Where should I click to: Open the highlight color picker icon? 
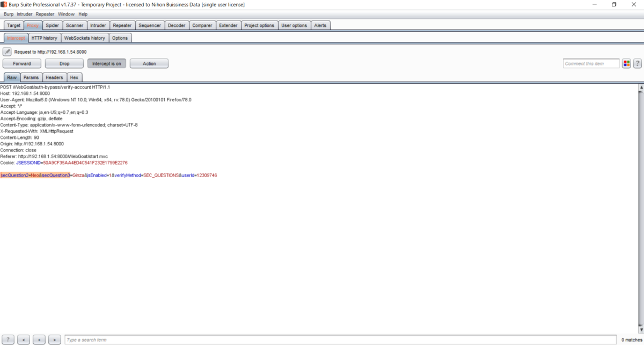click(x=626, y=63)
